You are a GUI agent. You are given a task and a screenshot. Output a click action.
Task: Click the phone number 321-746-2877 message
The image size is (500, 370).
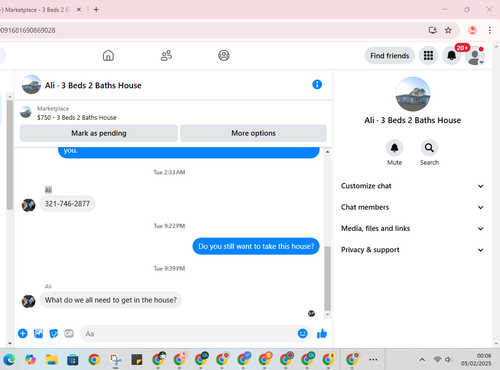tap(67, 204)
